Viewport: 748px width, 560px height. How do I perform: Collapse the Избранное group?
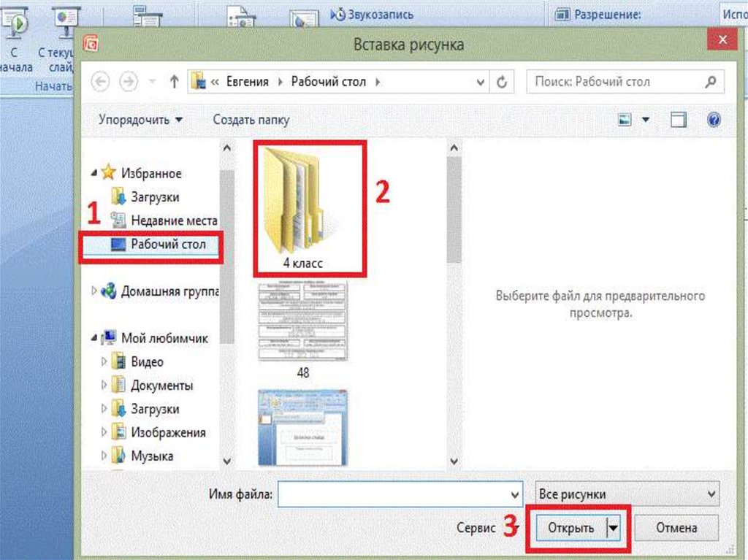[x=94, y=173]
